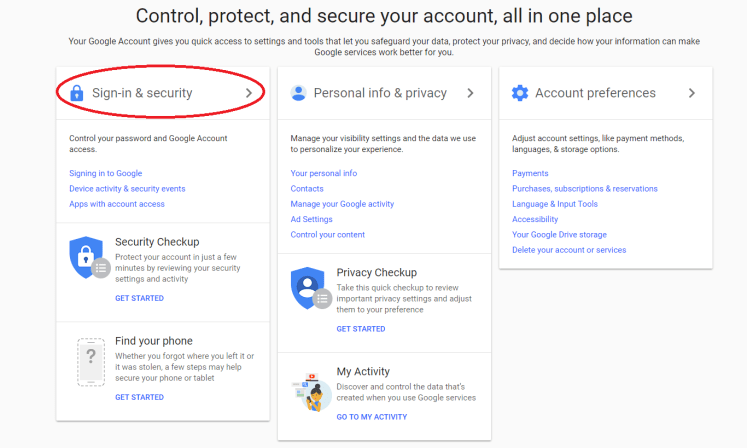Open Manage your Google activity link

340,204
